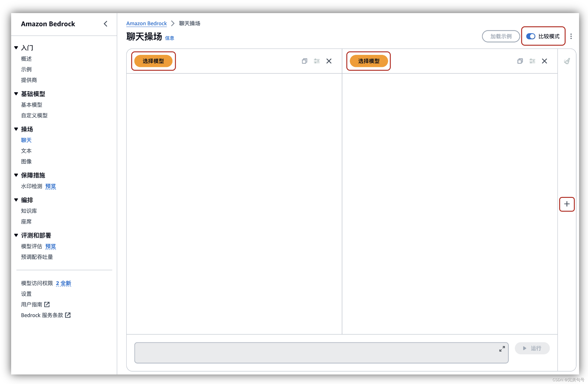The height and width of the screenshot is (384, 588).
Task: Collapse the 入门 section
Action: [x=16, y=47]
